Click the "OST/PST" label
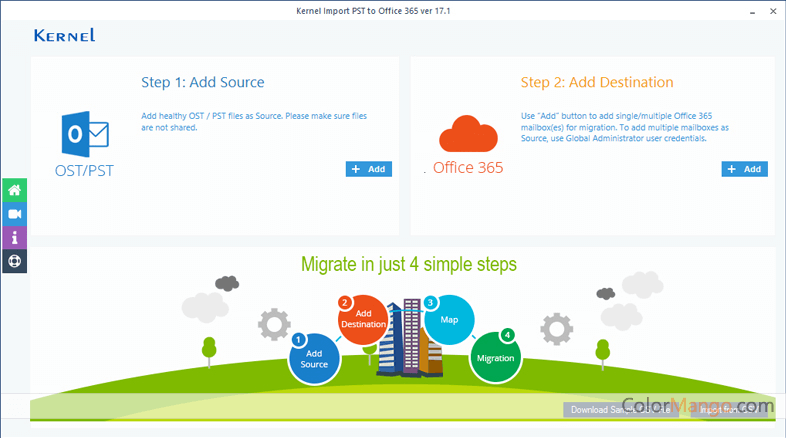 (84, 170)
